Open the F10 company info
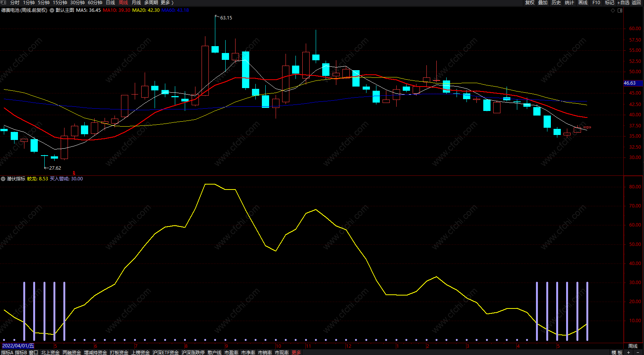This screenshot has height=355, width=644. tap(596, 3)
